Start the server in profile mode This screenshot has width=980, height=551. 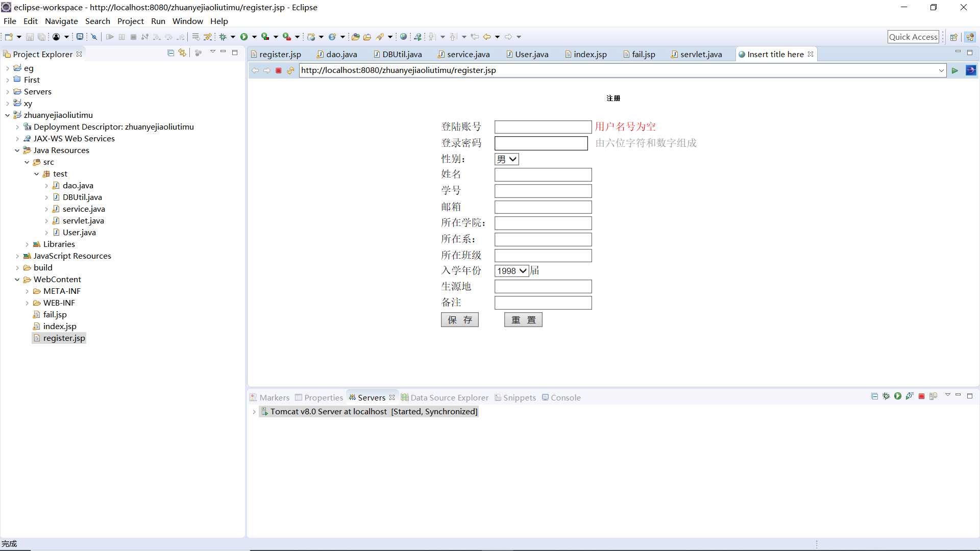point(910,396)
